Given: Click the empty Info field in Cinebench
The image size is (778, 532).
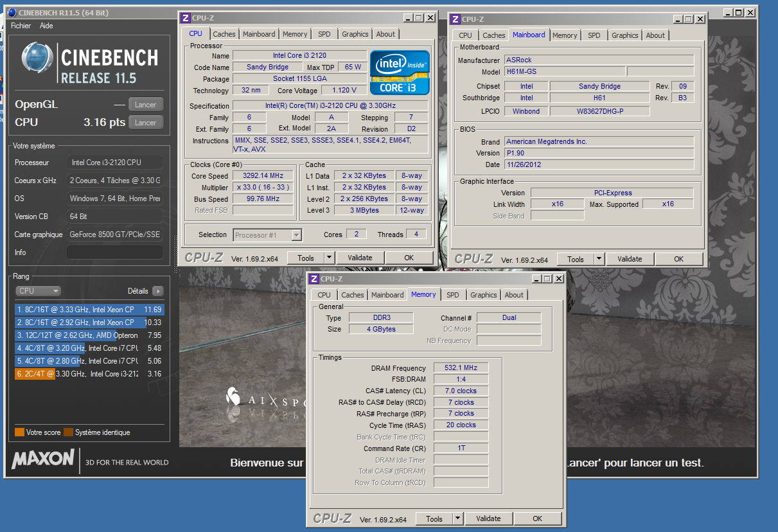Looking at the screenshot, I should (x=115, y=253).
